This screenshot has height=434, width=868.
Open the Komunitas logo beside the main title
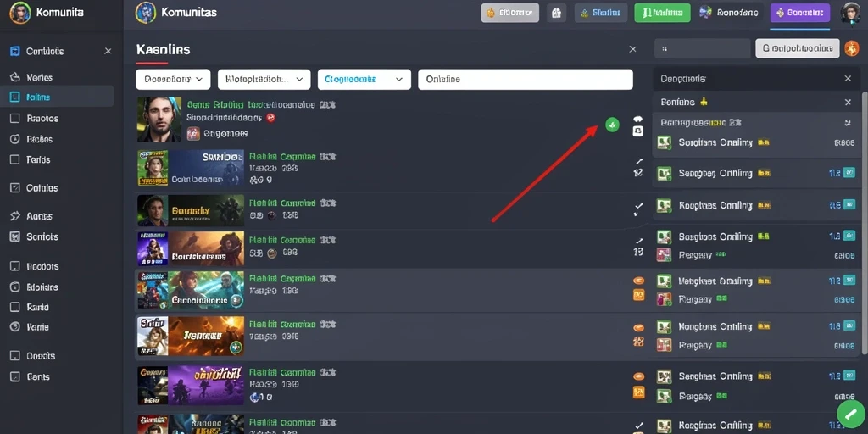146,12
